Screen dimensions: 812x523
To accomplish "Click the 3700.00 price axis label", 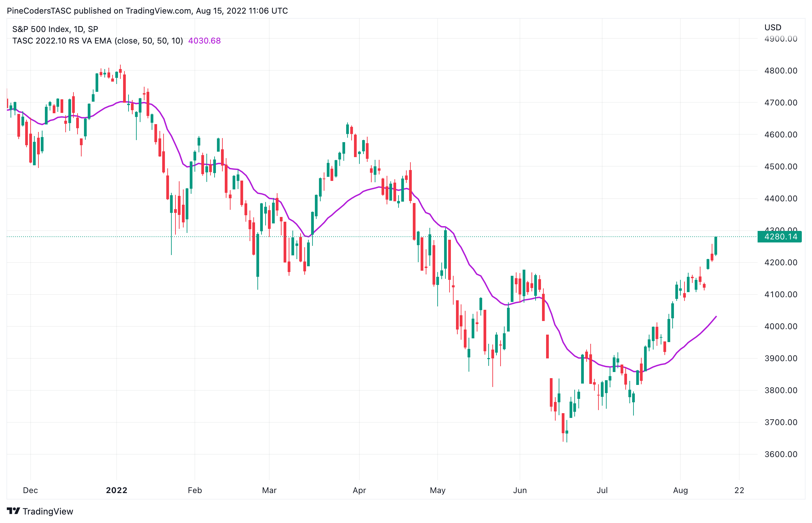I will (x=781, y=422).
